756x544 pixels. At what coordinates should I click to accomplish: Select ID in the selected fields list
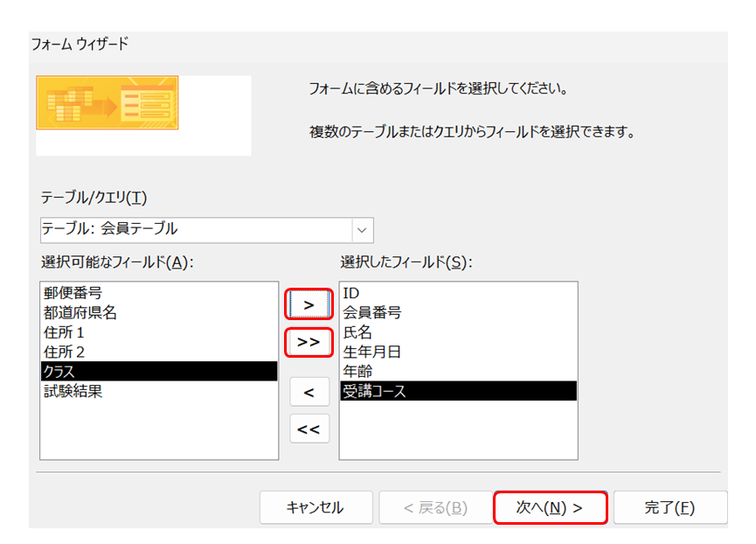click(x=350, y=293)
